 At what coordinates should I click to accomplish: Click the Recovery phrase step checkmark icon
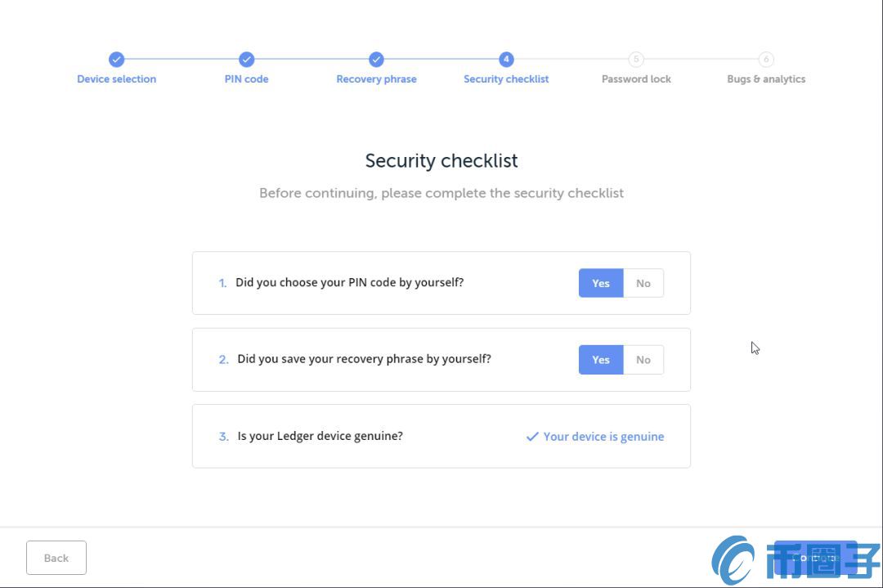[376, 59]
